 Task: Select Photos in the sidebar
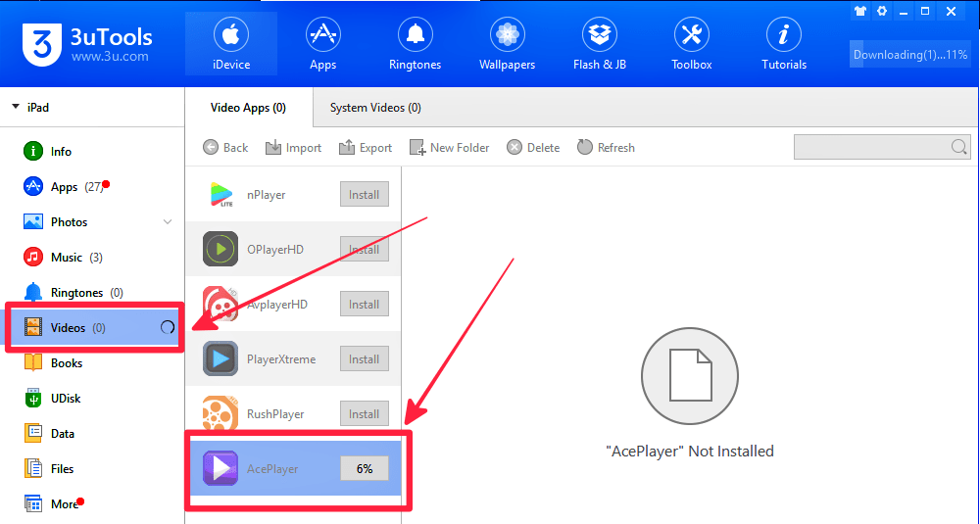pyautogui.click(x=90, y=221)
